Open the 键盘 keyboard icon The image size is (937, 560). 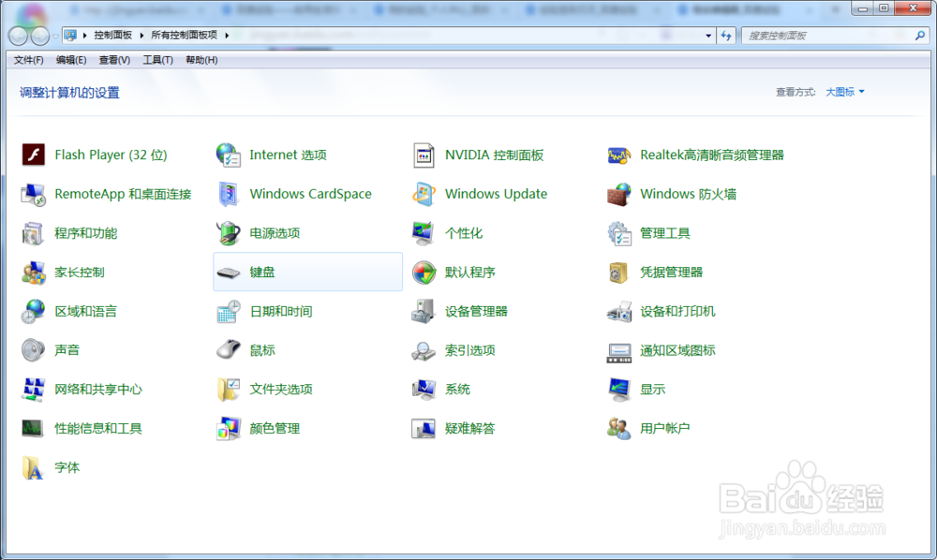pos(229,273)
